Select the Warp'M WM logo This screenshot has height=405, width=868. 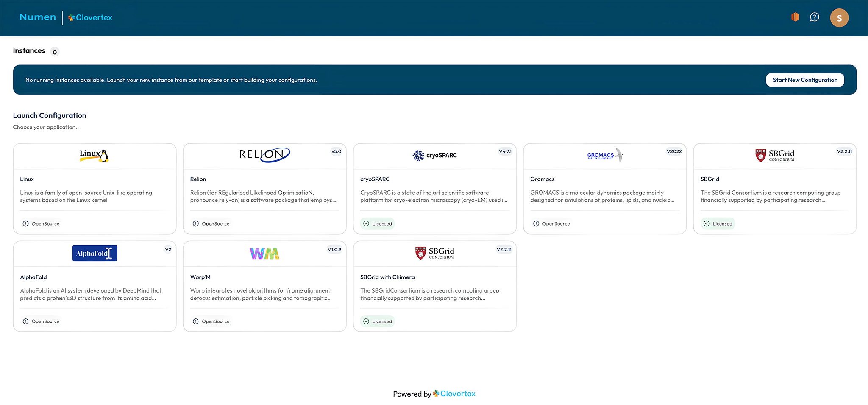[264, 253]
